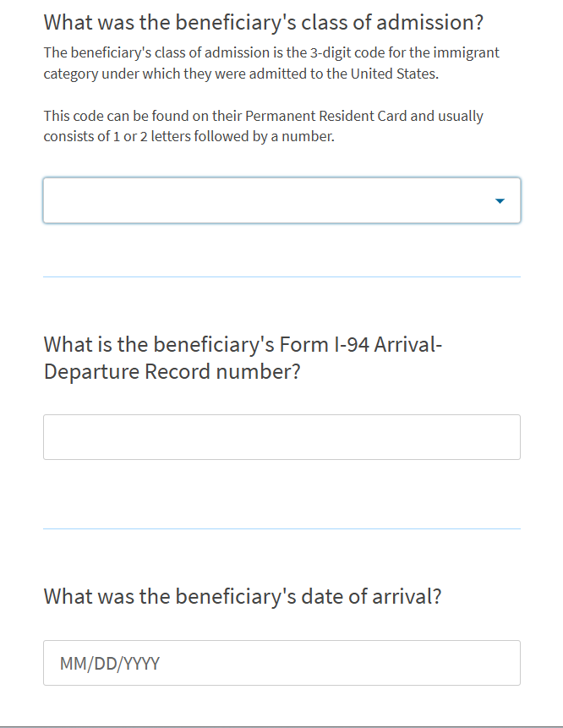Select the date of arrival MM/DD/YYYY field
This screenshot has width=563, height=728.
click(x=281, y=663)
